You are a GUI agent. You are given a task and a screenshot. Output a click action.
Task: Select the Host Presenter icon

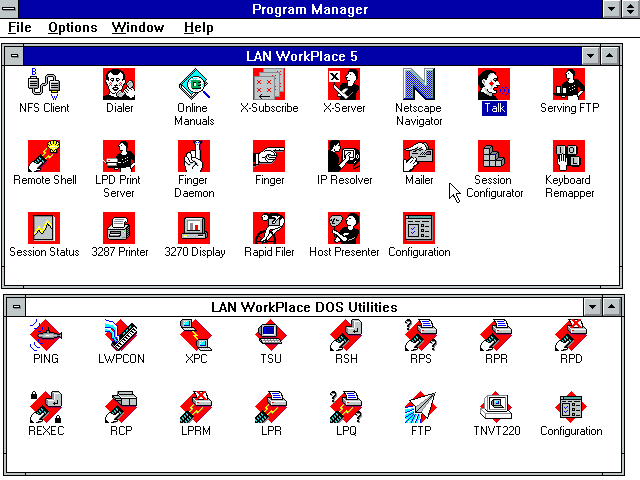tap(344, 228)
